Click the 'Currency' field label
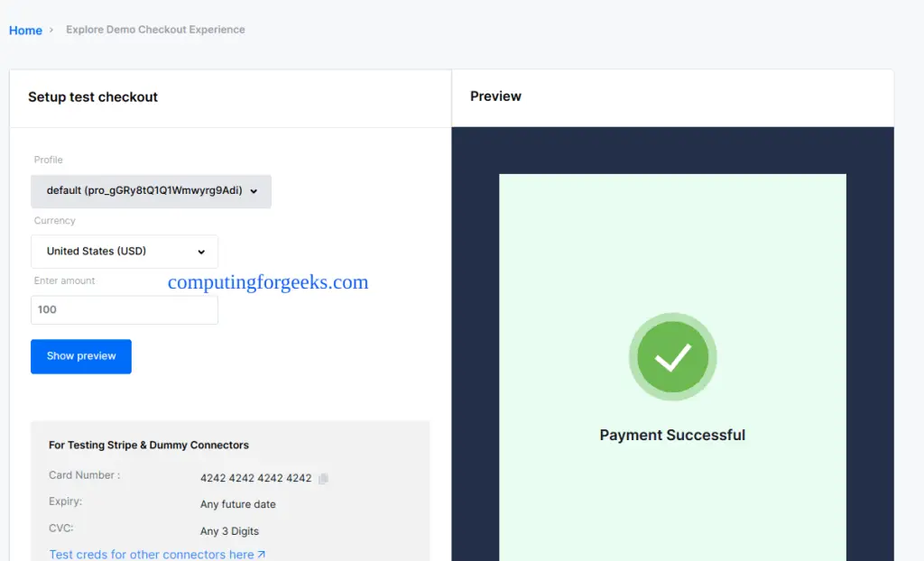The image size is (924, 561). coord(55,220)
